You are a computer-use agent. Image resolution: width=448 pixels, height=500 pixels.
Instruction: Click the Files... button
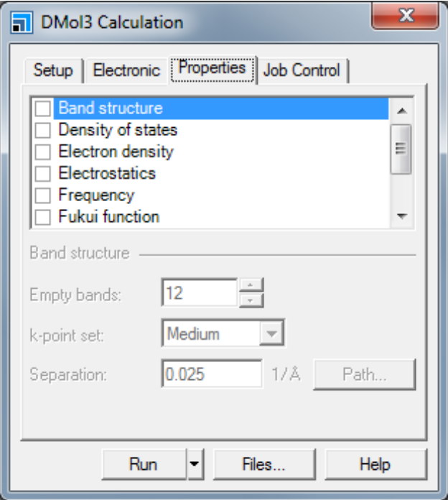coord(264,464)
